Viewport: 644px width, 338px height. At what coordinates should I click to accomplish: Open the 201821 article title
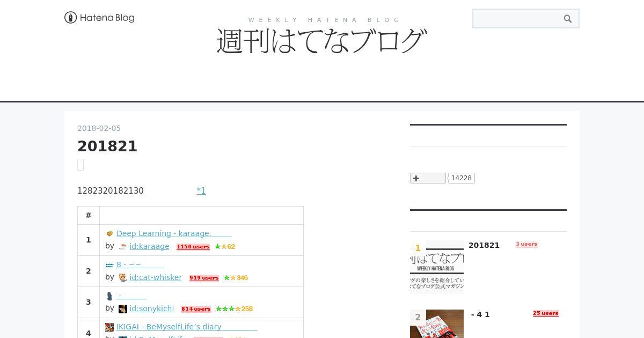tap(107, 146)
